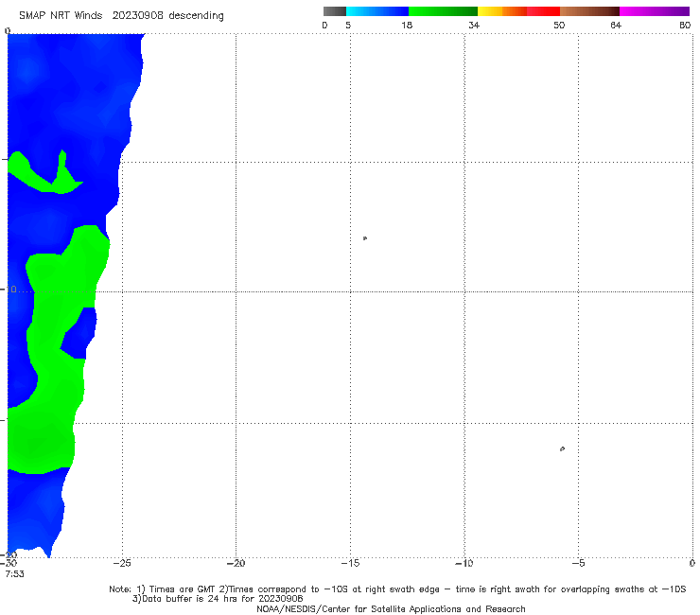Viewport: 700px width, 615px height.
Task: Click the color bar label '64'
Action: pyautogui.click(x=616, y=25)
